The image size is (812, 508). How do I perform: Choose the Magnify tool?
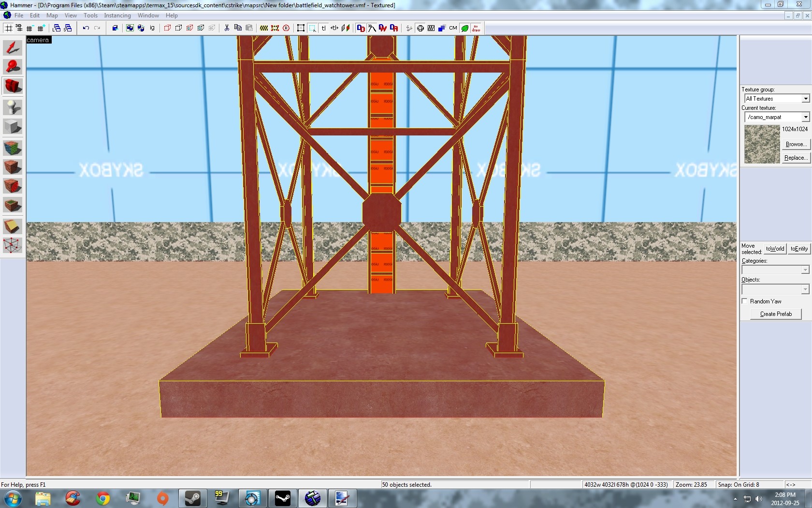point(13,66)
